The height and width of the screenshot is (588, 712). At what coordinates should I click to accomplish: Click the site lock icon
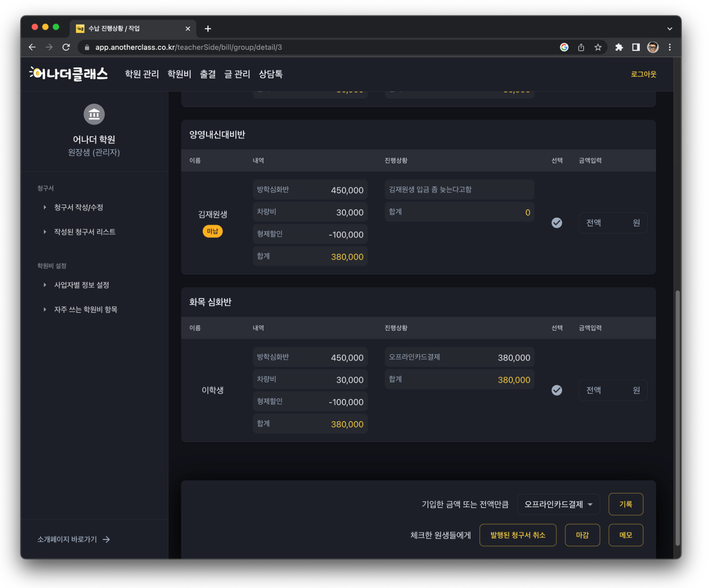tap(87, 47)
